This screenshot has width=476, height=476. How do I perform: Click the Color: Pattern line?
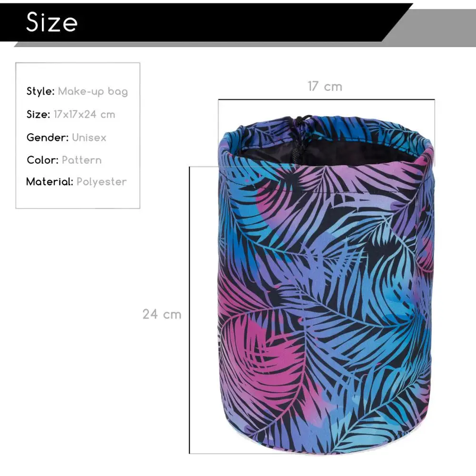click(x=64, y=160)
